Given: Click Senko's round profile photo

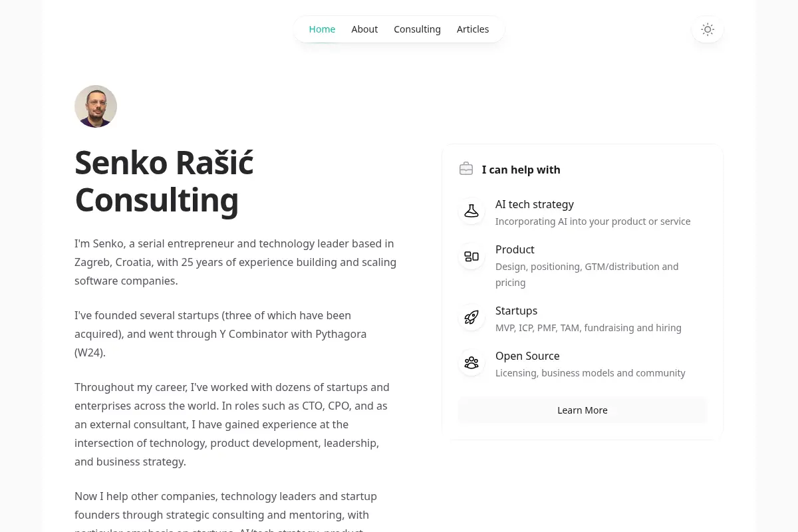Looking at the screenshot, I should 96,106.
